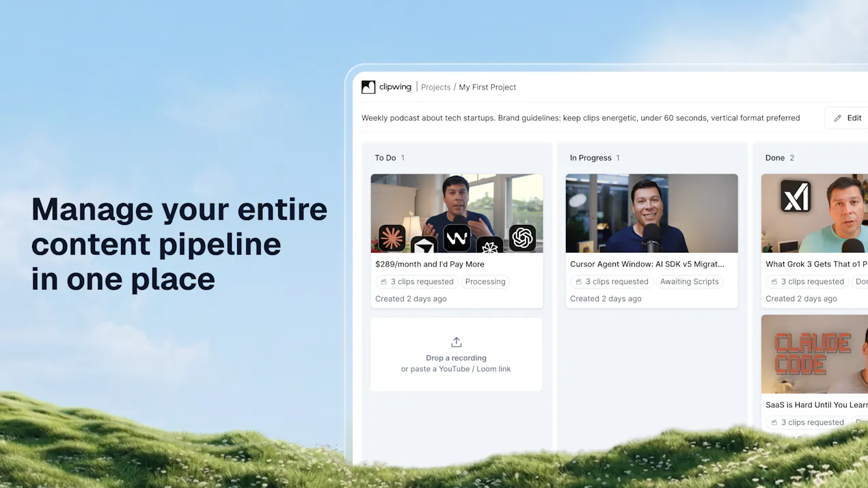
Task: Click the In Progress column header
Action: pyautogui.click(x=591, y=158)
